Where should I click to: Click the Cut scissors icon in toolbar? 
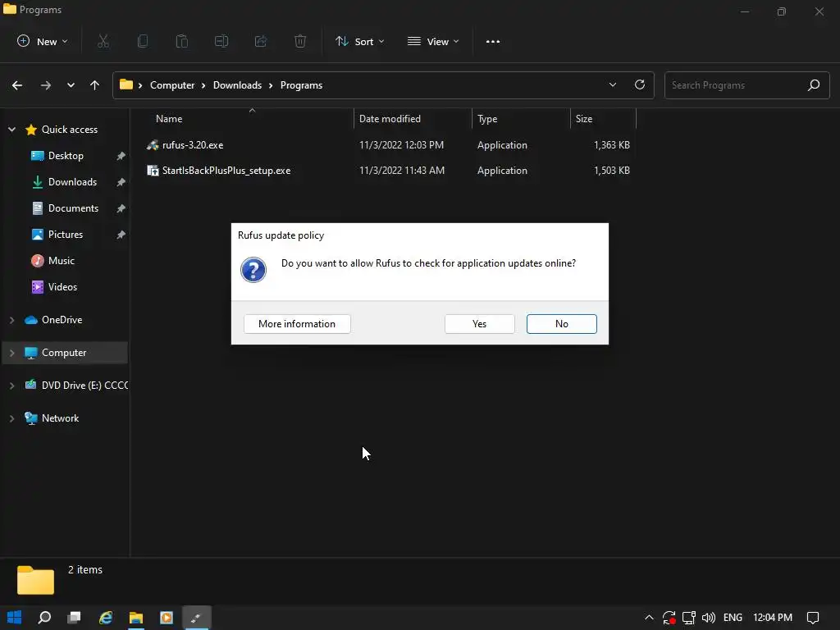click(x=103, y=41)
